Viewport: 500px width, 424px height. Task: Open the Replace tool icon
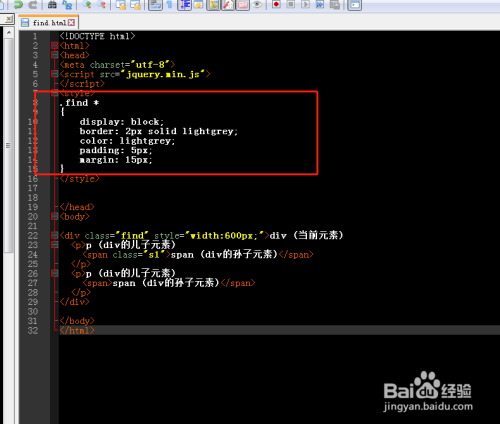(68, 4)
